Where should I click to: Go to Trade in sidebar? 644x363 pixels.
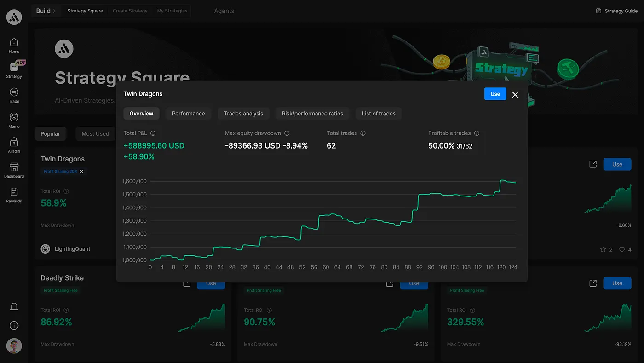point(14,92)
